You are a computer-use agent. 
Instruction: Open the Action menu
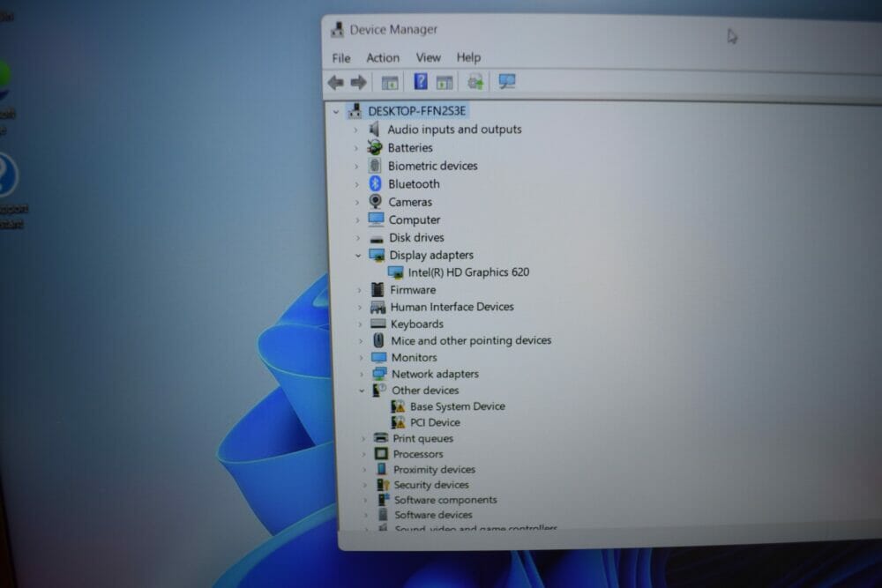(x=383, y=57)
